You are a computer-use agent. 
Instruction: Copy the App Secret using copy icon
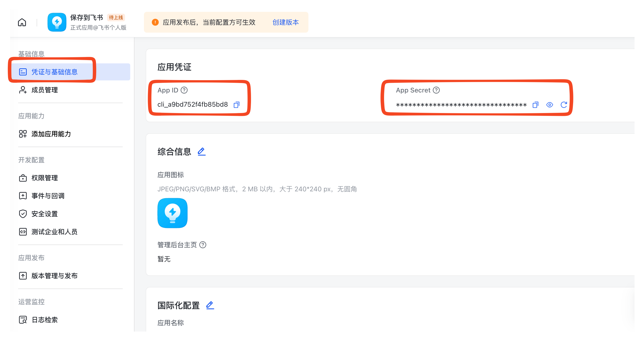click(535, 105)
